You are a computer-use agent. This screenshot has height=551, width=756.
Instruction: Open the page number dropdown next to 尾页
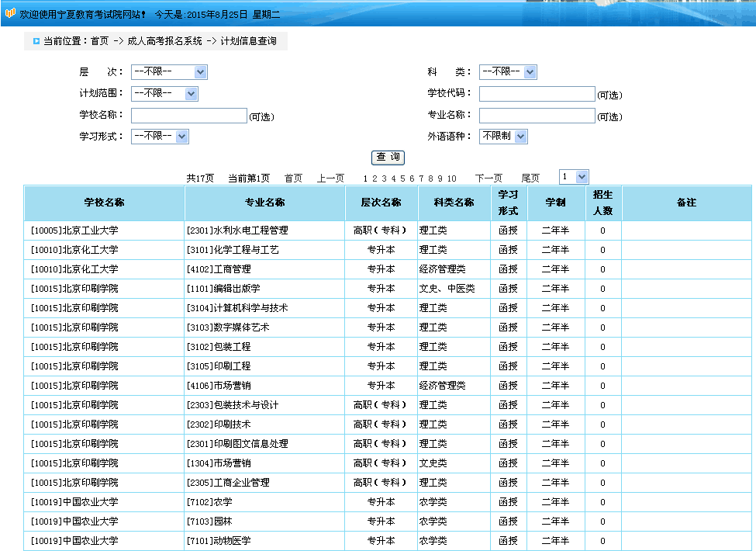(x=574, y=177)
